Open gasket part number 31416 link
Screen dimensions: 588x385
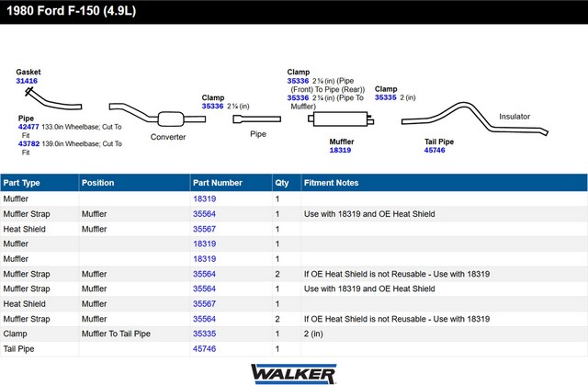coord(27,81)
